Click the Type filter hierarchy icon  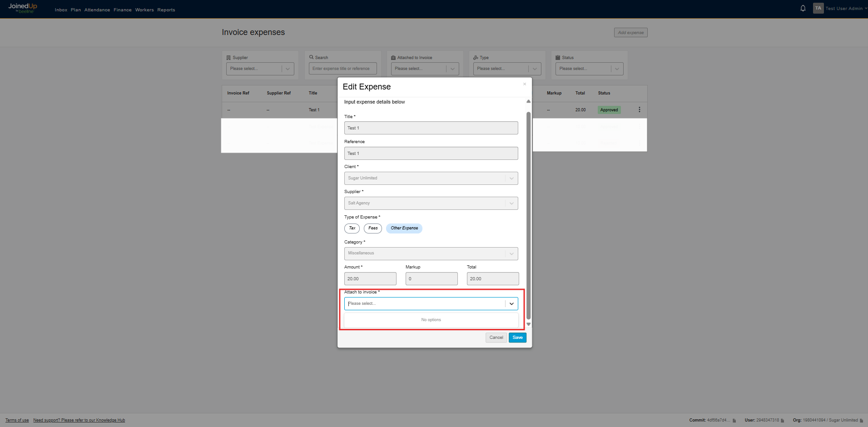coord(475,57)
